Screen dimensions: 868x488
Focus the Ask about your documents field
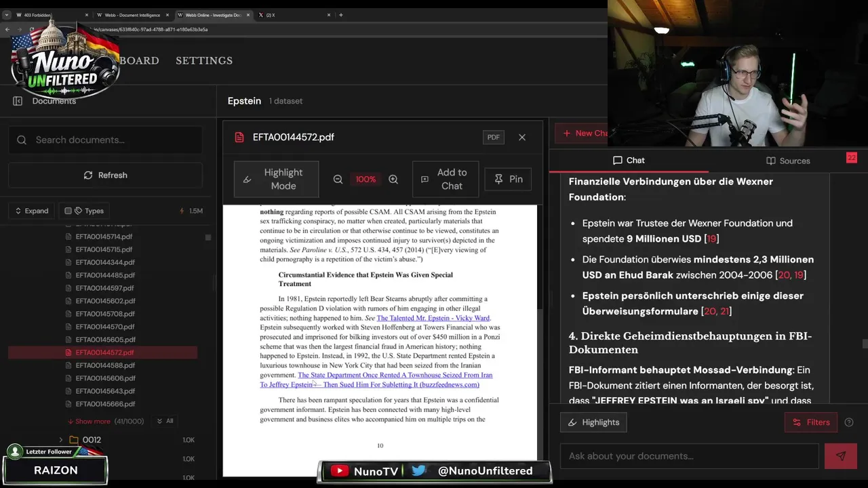click(x=690, y=456)
